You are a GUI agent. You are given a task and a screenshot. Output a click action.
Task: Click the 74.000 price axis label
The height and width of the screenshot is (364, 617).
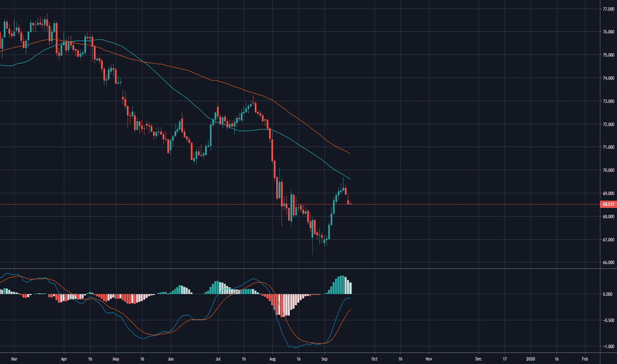[x=608, y=78]
